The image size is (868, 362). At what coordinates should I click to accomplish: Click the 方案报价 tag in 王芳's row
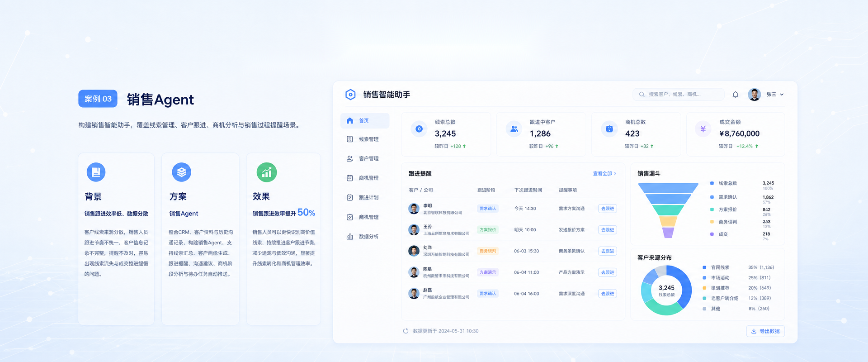click(x=488, y=230)
